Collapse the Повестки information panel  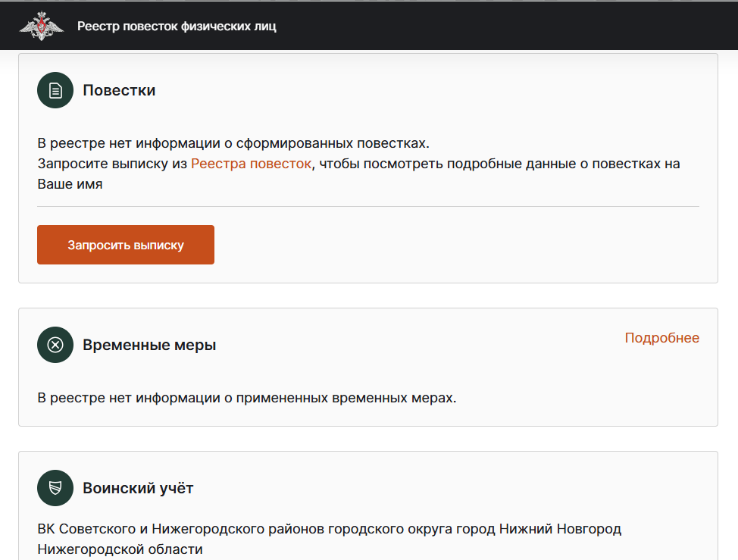119,89
